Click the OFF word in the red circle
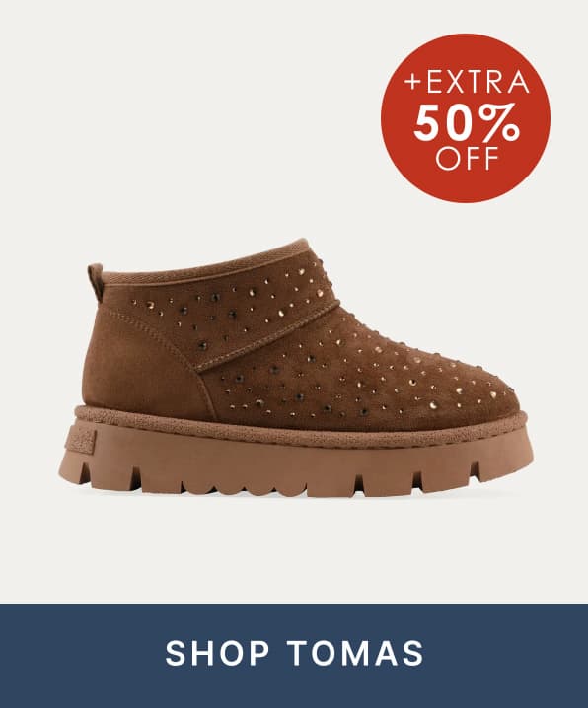Image resolution: width=588 pixels, height=708 pixels. [x=468, y=158]
